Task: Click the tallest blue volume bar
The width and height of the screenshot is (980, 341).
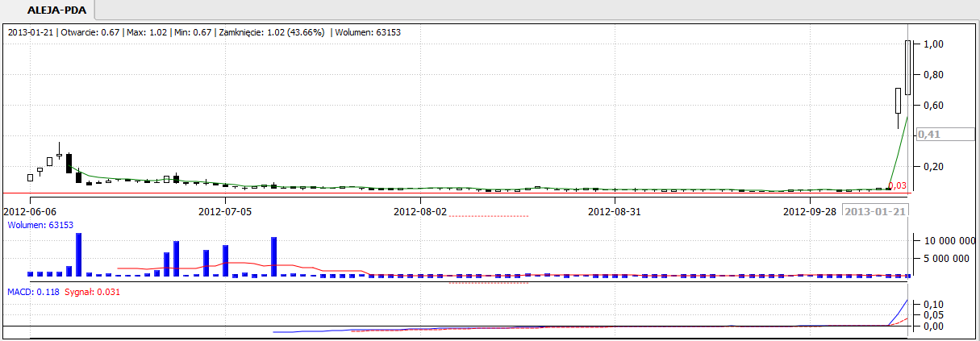Action: pyautogui.click(x=79, y=255)
